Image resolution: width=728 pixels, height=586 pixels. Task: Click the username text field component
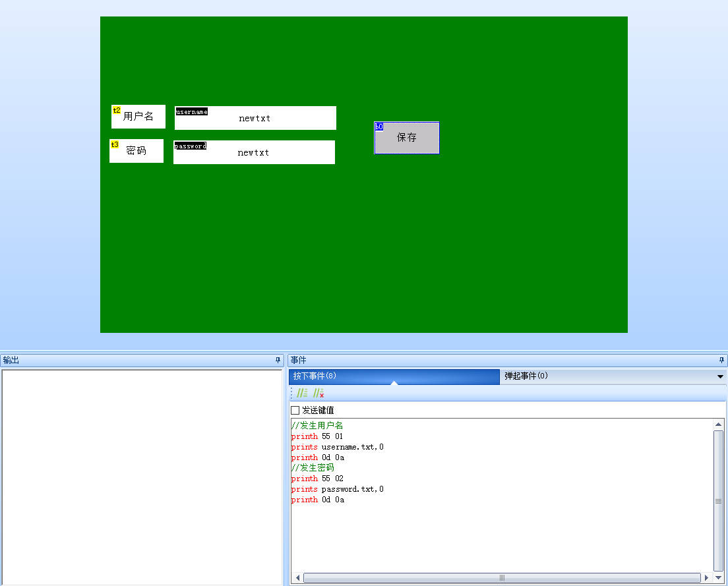click(x=255, y=118)
